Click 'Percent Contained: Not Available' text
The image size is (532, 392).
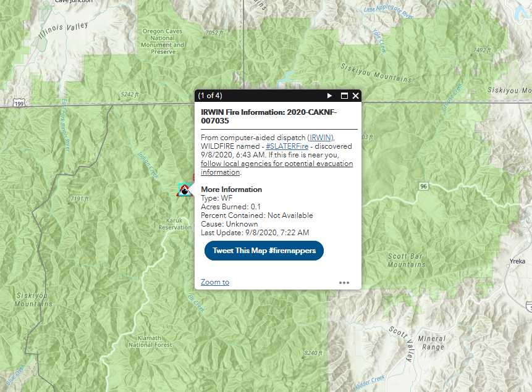(x=257, y=215)
